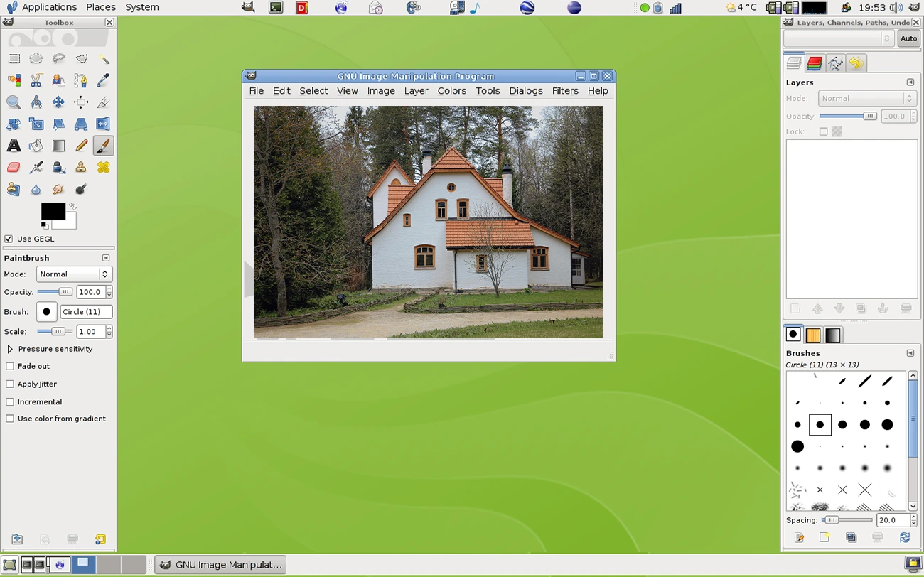Open the paint Mode dropdown

pos(74,274)
